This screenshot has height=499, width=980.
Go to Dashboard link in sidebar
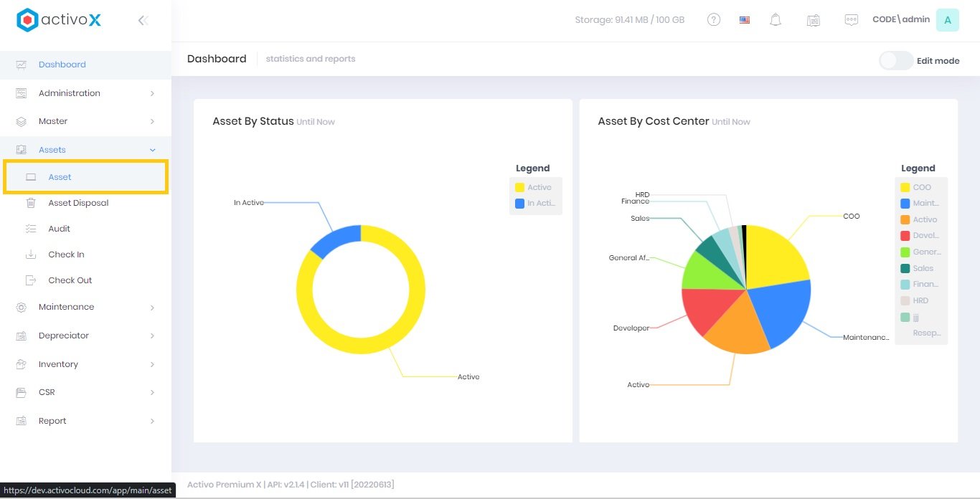[62, 65]
